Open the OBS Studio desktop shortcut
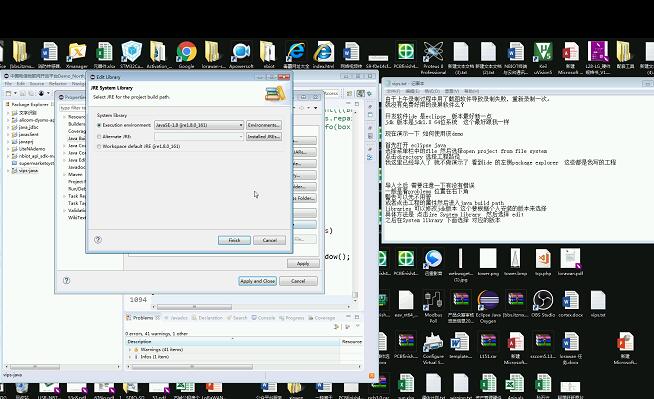Screen dimensions: 654x399 pos(543,304)
